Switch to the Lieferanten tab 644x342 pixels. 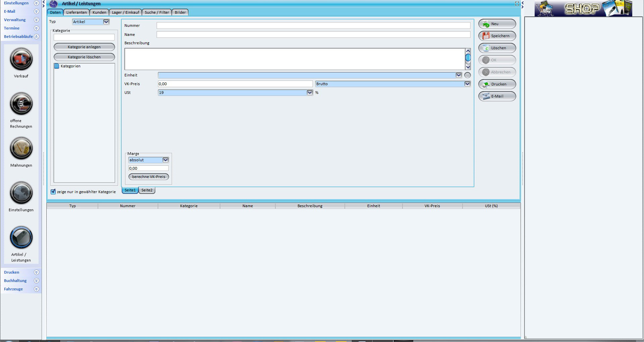pyautogui.click(x=76, y=12)
